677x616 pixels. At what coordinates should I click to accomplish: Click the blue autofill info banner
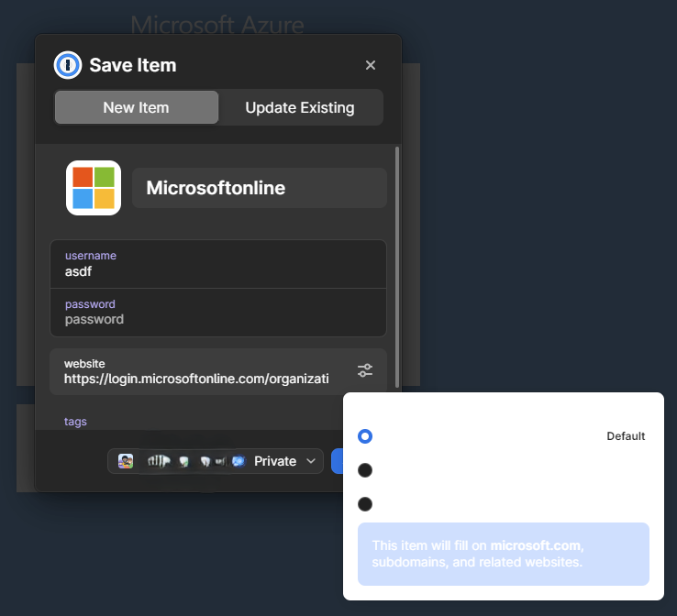point(503,554)
